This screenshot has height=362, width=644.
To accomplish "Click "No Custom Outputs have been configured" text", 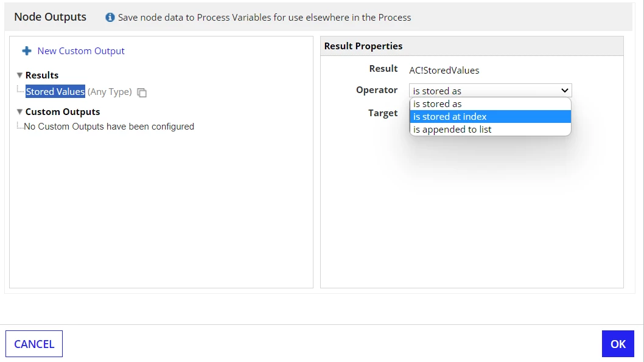I will point(109,127).
